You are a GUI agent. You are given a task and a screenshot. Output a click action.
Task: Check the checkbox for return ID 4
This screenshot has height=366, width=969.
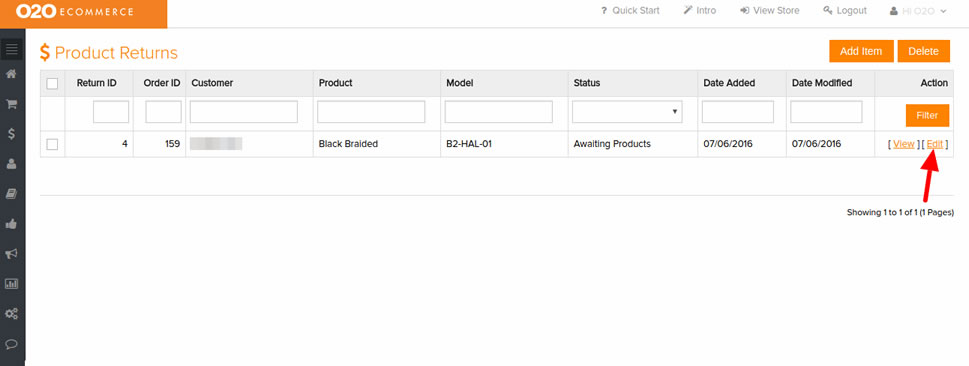tap(53, 144)
